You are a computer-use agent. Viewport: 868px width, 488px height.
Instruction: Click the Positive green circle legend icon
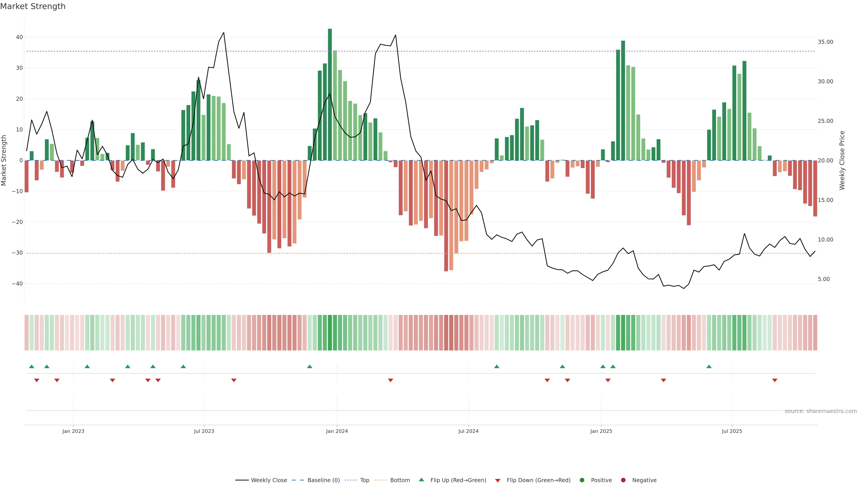point(582,480)
